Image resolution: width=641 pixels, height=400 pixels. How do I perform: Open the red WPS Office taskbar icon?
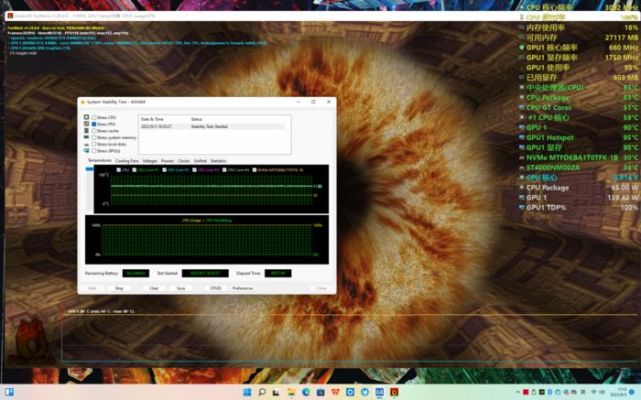click(x=335, y=392)
